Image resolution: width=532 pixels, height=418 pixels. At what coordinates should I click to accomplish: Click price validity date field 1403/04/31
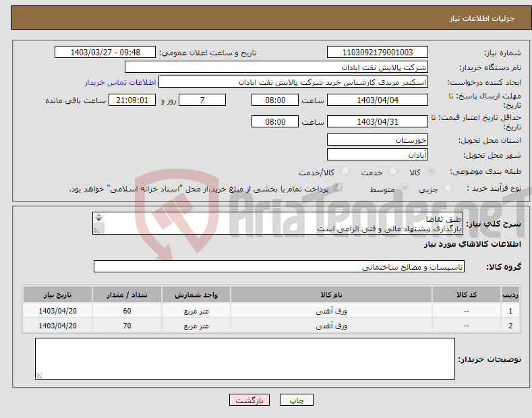(x=378, y=121)
